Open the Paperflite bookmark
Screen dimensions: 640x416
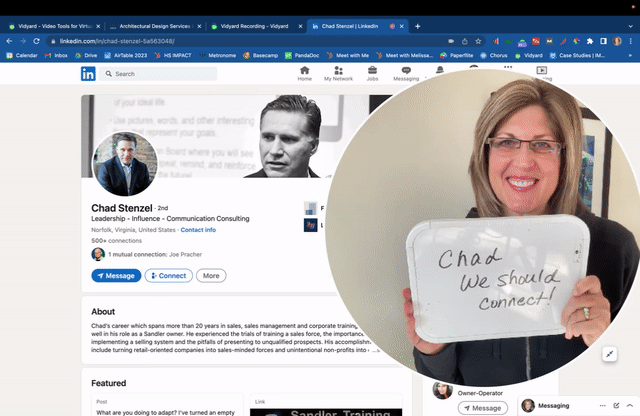pos(457,56)
